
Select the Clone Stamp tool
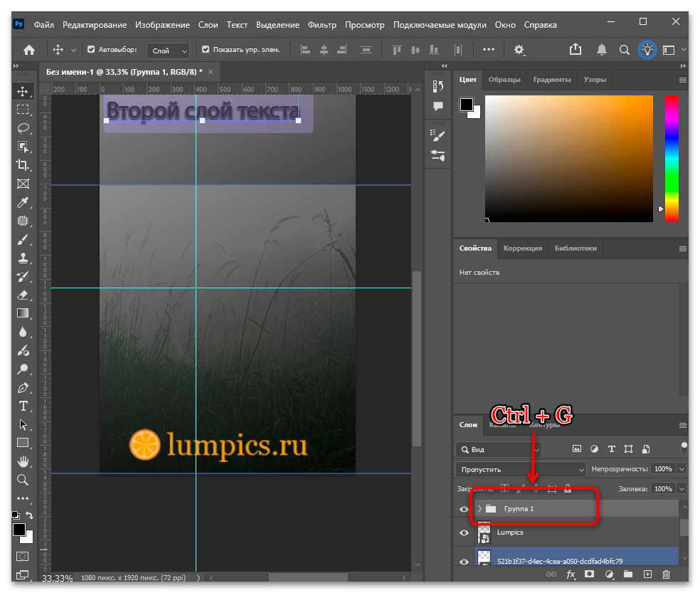[23, 258]
